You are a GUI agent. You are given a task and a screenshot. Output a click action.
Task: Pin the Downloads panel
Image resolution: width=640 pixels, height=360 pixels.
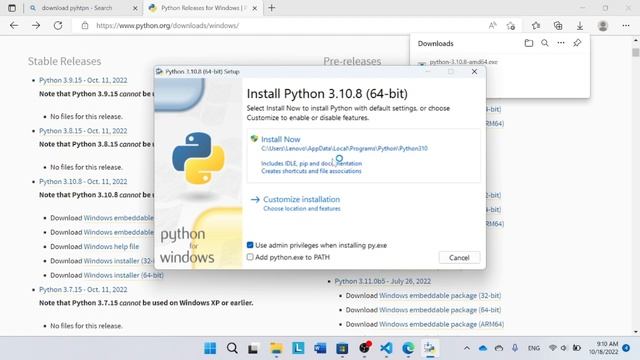(x=577, y=43)
